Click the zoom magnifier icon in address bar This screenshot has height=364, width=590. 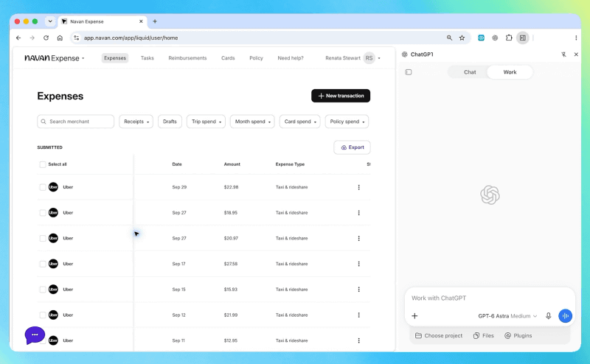click(449, 38)
